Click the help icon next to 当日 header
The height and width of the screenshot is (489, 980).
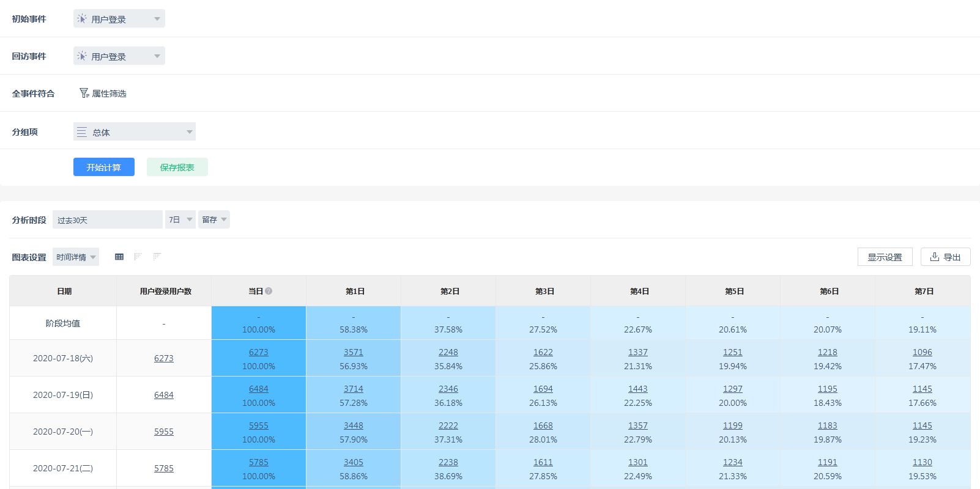(x=269, y=291)
